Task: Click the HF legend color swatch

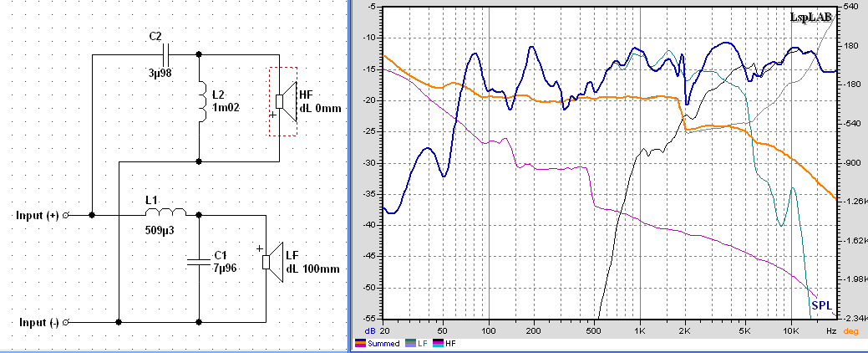Action: pos(439,343)
